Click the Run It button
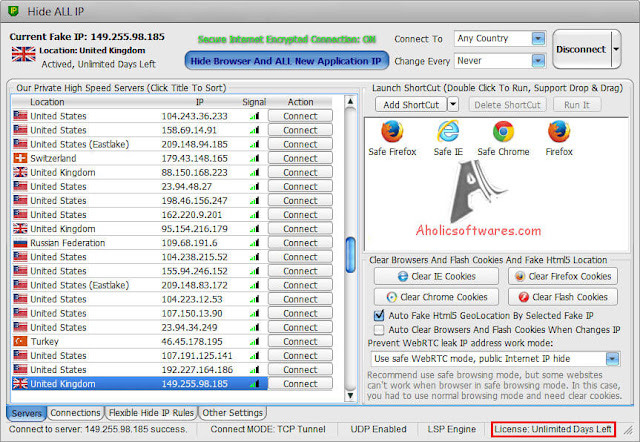The image size is (640, 442). [x=577, y=104]
